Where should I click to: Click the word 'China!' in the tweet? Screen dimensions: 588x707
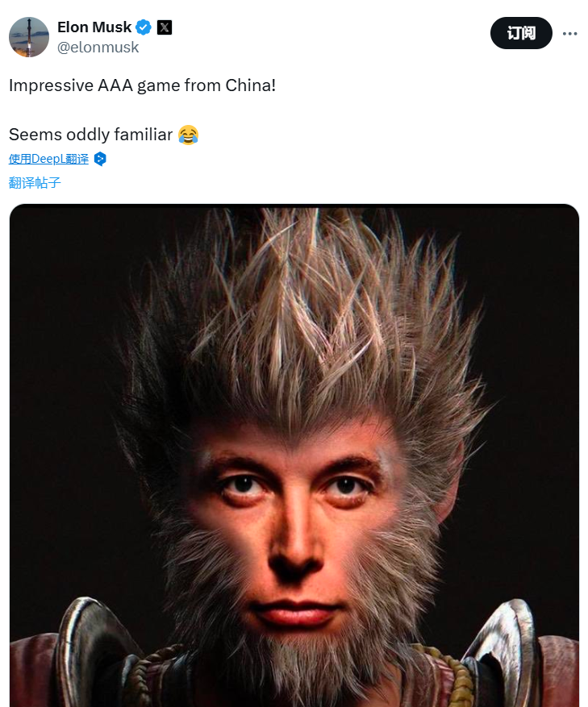(x=251, y=85)
